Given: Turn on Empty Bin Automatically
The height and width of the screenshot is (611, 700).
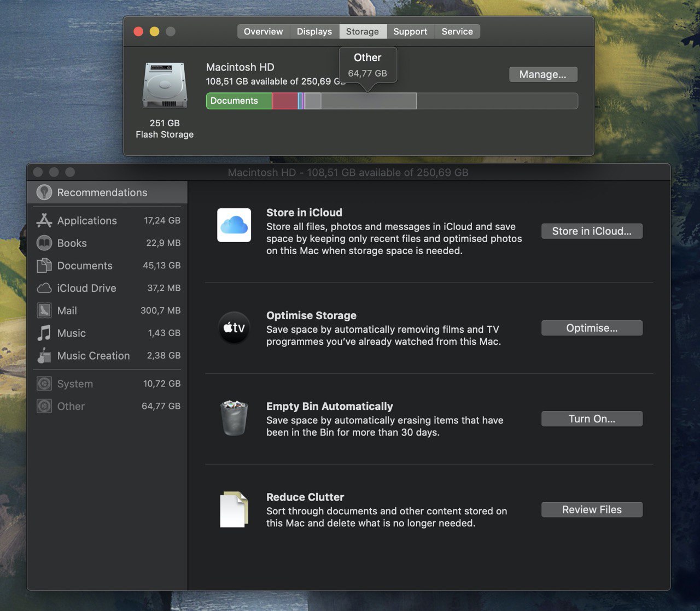Looking at the screenshot, I should click(x=592, y=419).
